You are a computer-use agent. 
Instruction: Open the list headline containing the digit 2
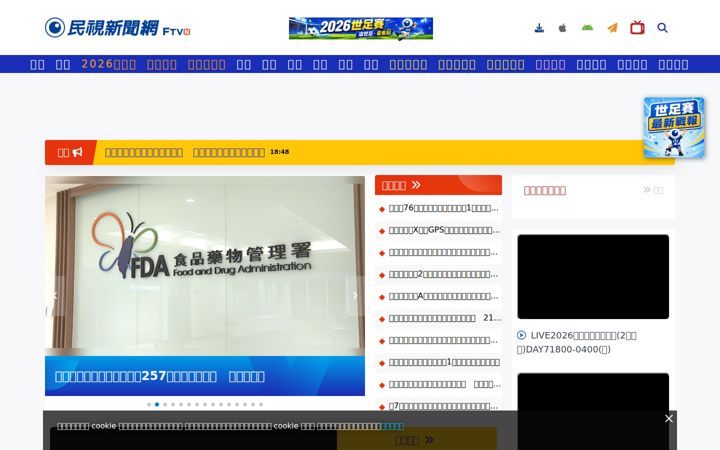tap(444, 275)
